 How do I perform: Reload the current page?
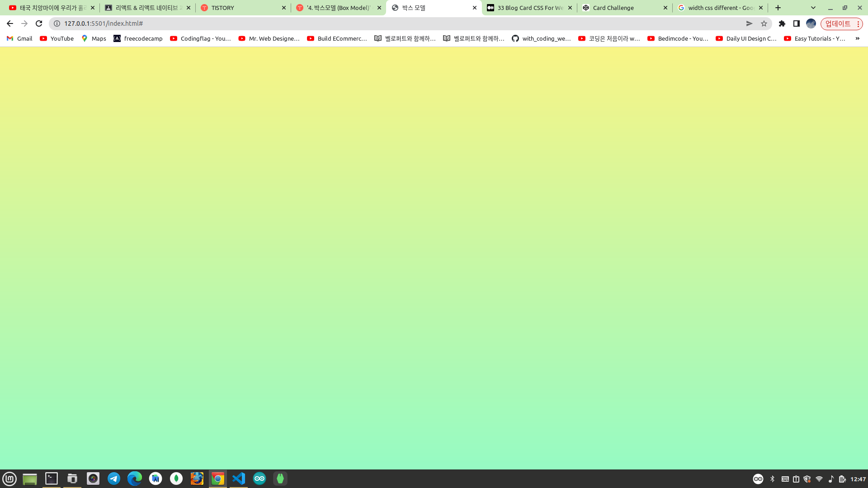(x=39, y=23)
